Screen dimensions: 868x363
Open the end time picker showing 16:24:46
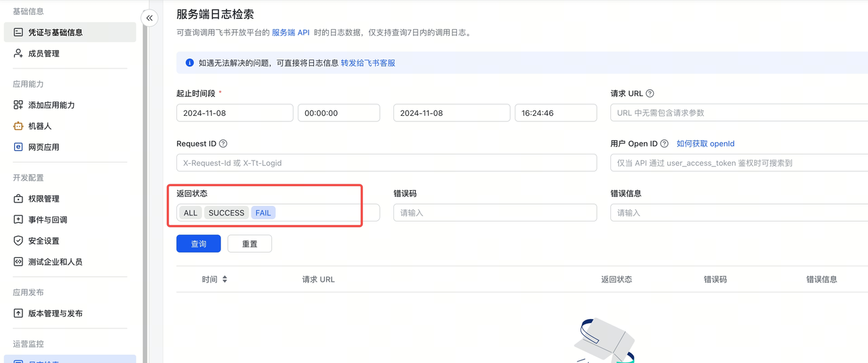click(555, 113)
